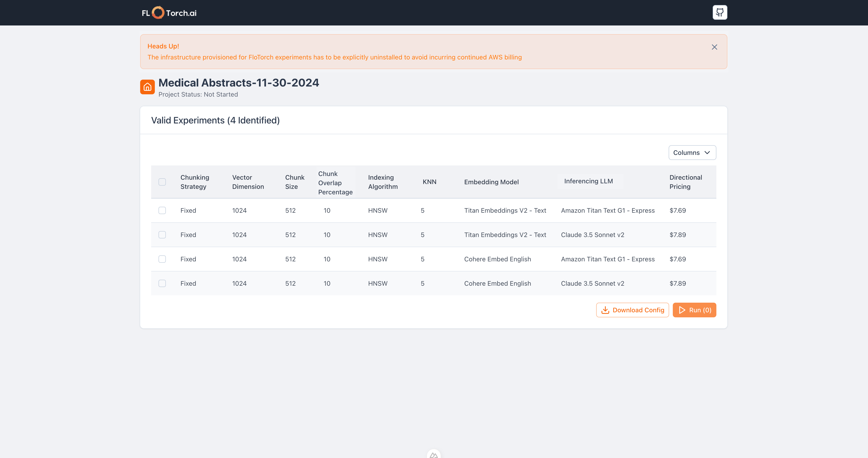Click the Nuxt icon at page bottom

[433, 455]
